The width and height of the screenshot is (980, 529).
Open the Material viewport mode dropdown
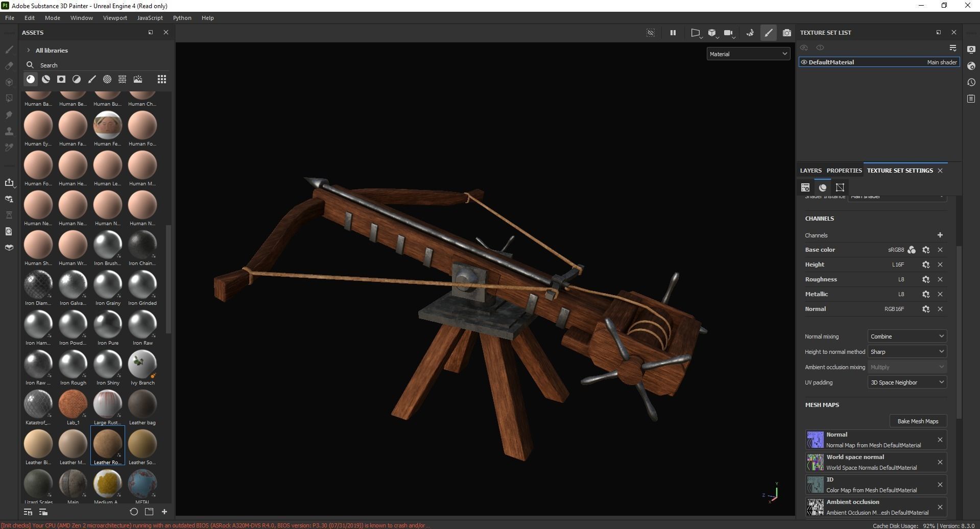click(748, 54)
